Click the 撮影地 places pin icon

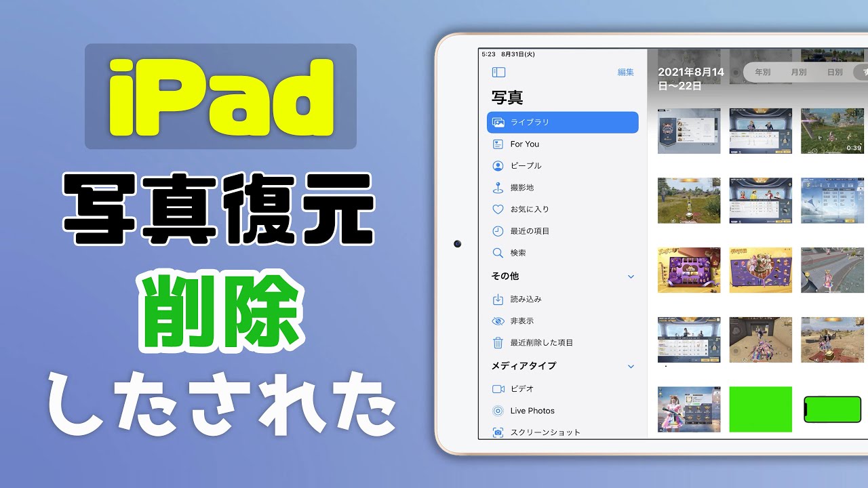(498, 187)
